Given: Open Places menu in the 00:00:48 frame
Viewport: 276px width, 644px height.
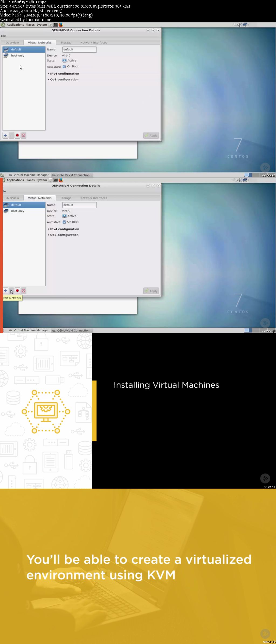Looking at the screenshot, I should click(30, 180).
